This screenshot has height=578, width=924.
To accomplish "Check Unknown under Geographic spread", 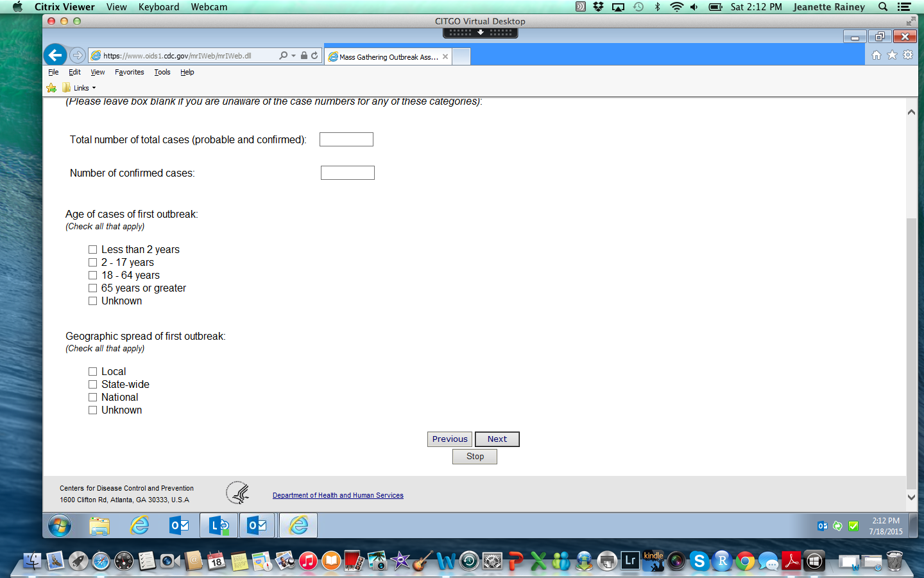I will tap(93, 410).
